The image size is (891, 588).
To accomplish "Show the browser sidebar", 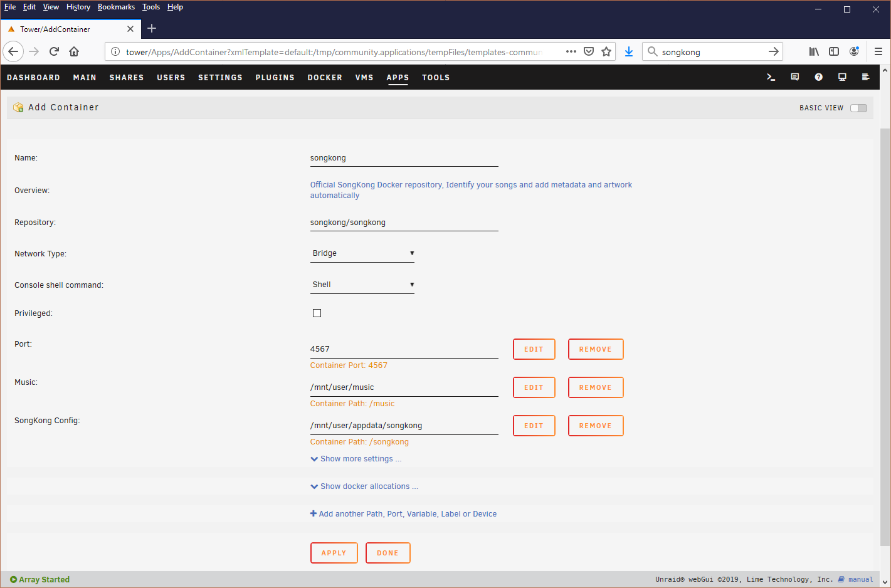I will [834, 51].
